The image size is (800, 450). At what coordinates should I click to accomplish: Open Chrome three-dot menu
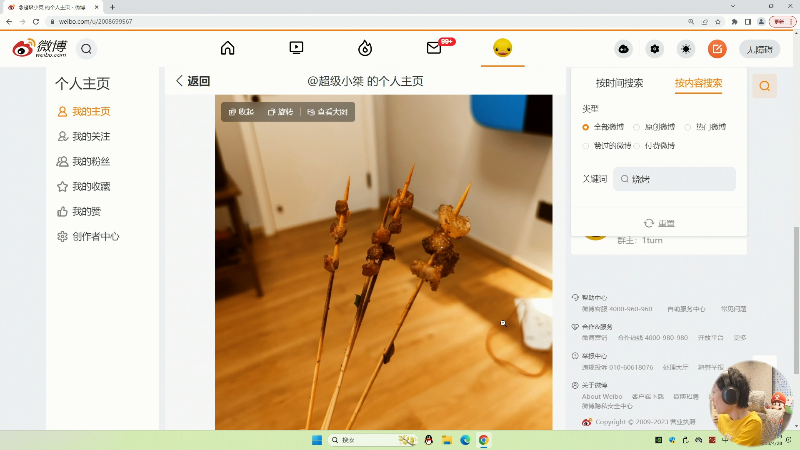(792, 21)
